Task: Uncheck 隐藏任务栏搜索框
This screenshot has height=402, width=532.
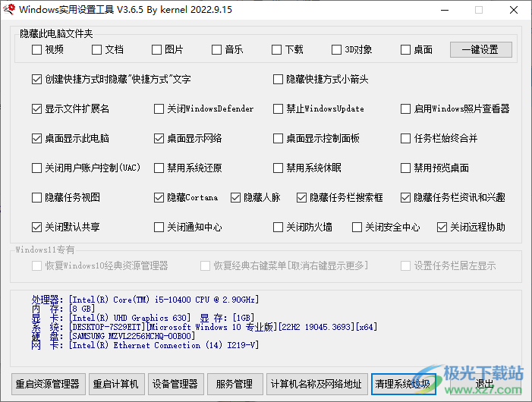Action: point(301,197)
